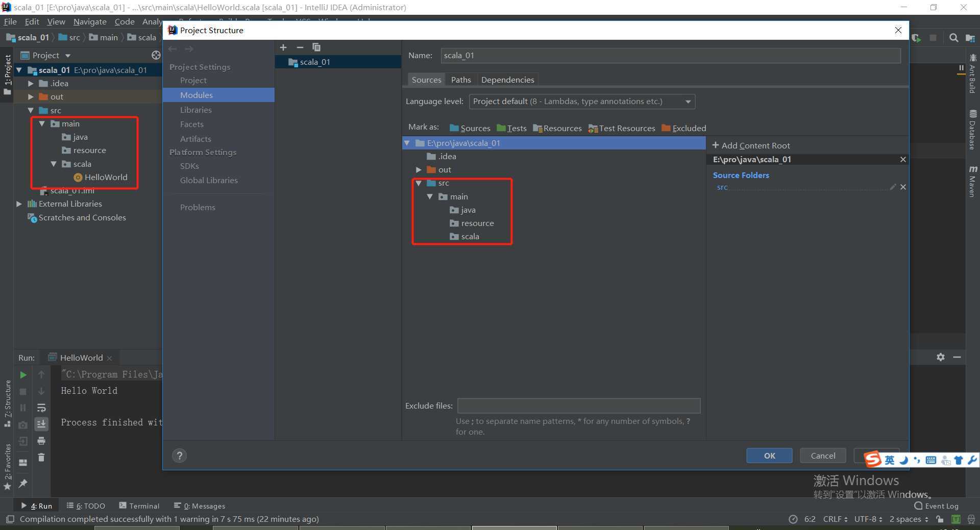This screenshot has height=530, width=980.
Task: Mark folder as Excluded
Action: tap(684, 128)
